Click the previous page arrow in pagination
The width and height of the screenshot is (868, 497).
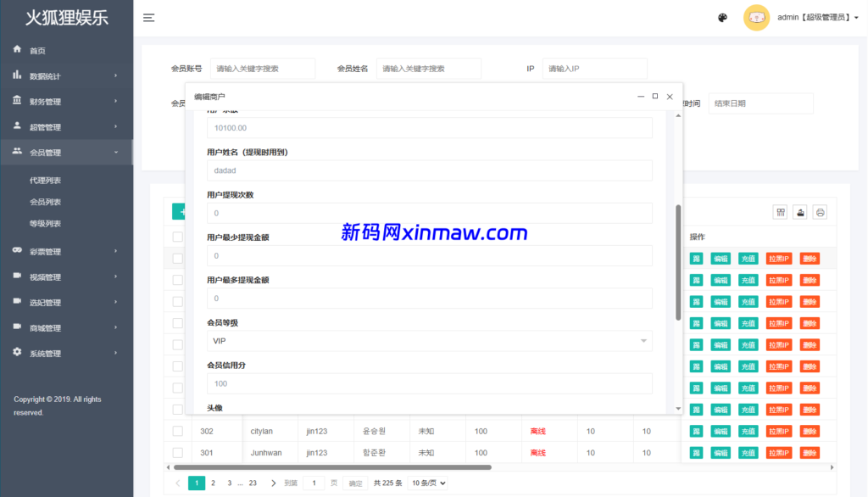pyautogui.click(x=178, y=483)
